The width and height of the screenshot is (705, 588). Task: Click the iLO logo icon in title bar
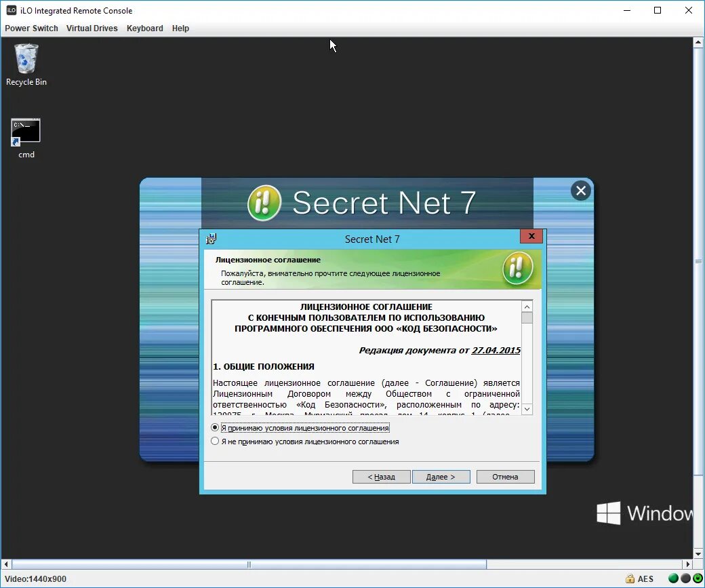pos(12,10)
